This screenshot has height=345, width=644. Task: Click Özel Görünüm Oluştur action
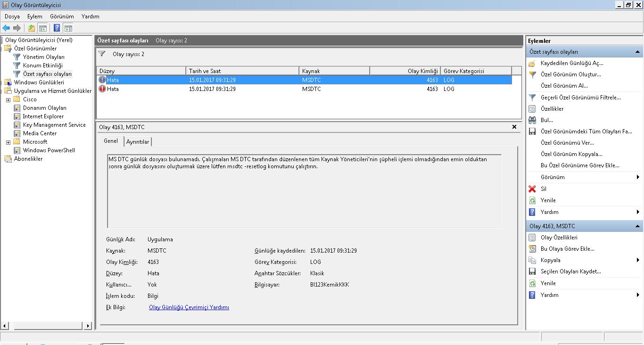tap(570, 74)
